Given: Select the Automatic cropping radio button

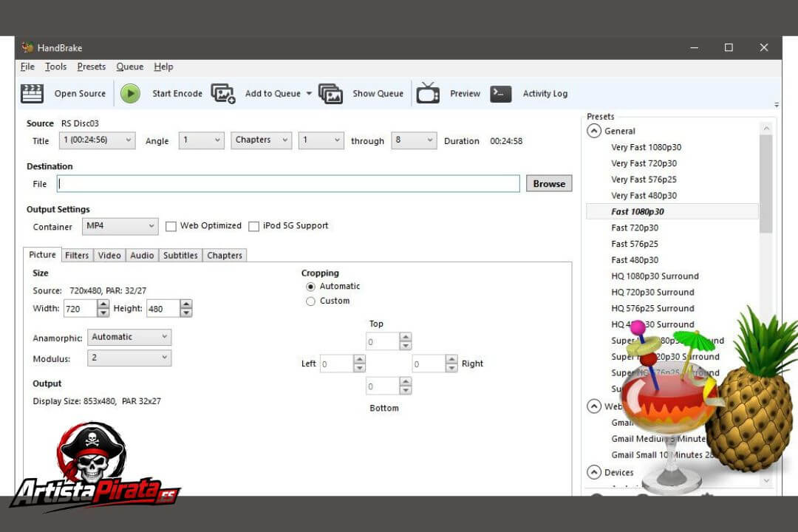Looking at the screenshot, I should pos(310,287).
